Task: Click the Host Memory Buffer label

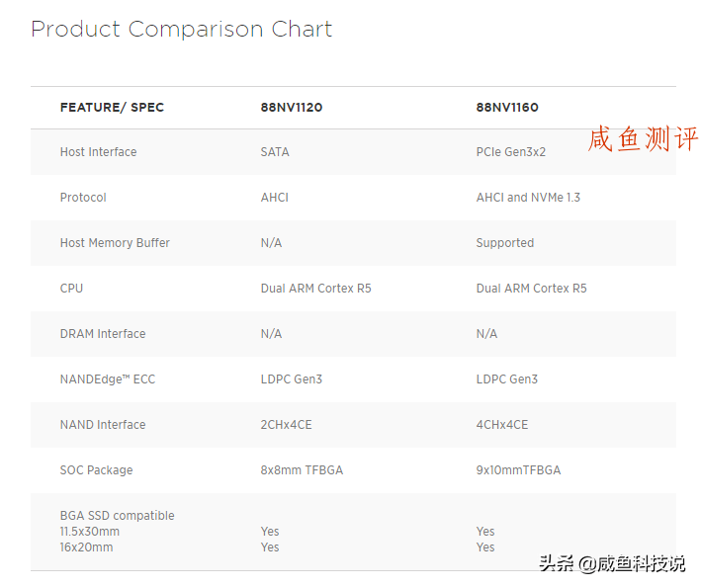Action: [x=115, y=243]
